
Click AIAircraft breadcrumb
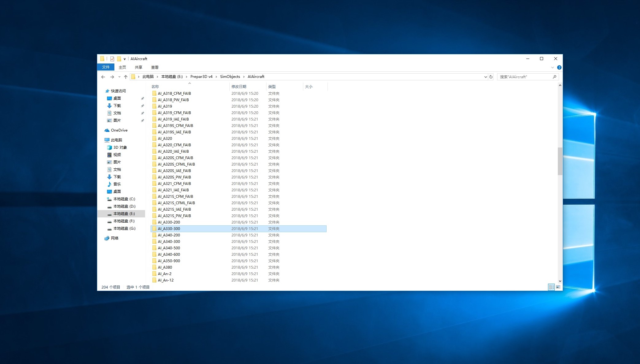point(256,77)
